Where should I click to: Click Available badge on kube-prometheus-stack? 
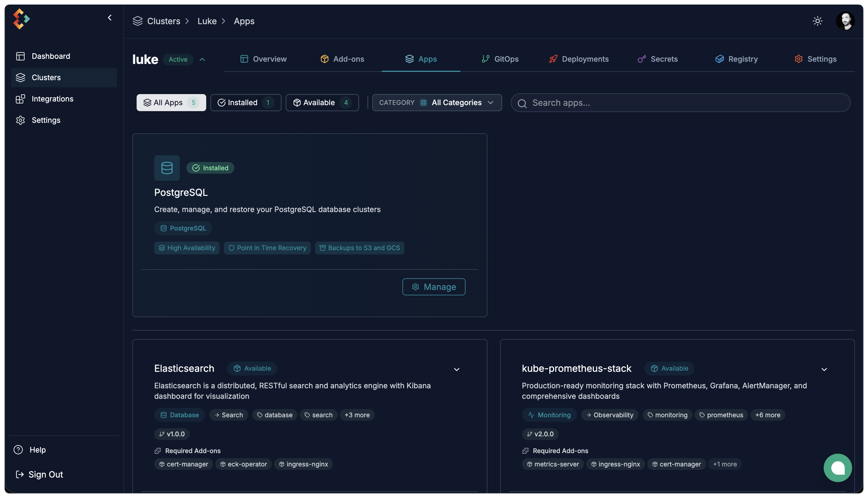[669, 368]
